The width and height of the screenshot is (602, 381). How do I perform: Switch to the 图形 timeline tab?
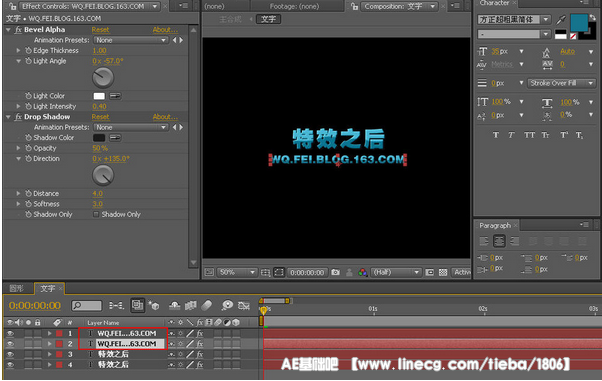pos(17,288)
